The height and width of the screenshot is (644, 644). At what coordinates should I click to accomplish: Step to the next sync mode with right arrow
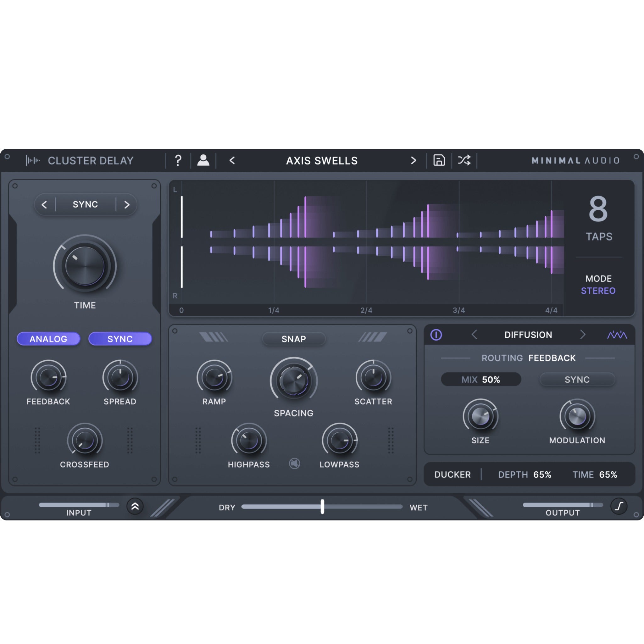[x=127, y=205]
